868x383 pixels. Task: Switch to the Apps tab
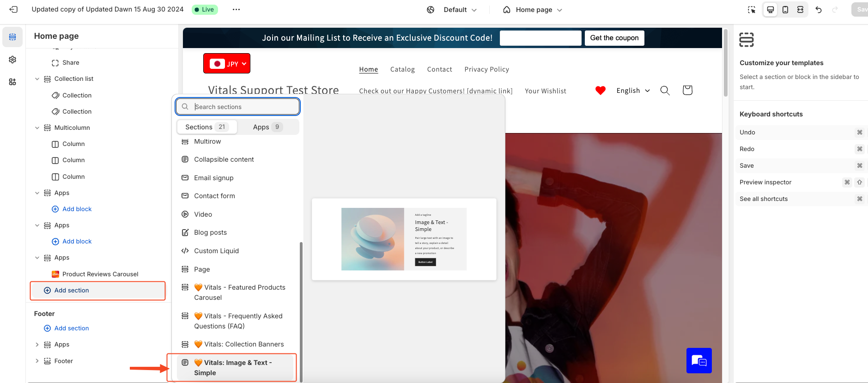click(268, 127)
